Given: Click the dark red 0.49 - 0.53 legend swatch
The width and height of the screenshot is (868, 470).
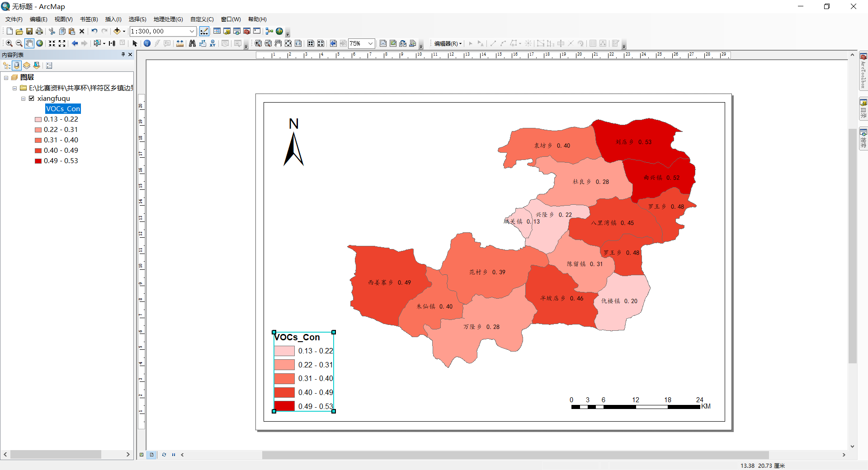Looking at the screenshot, I should pyautogui.click(x=38, y=160).
